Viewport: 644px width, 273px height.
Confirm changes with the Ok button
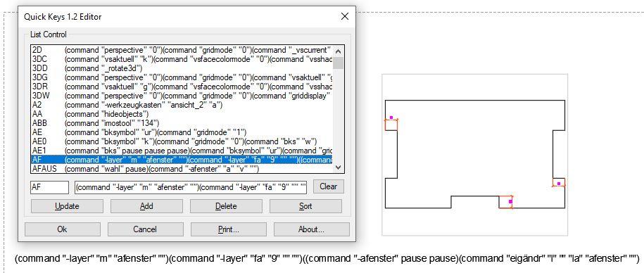pos(63,229)
